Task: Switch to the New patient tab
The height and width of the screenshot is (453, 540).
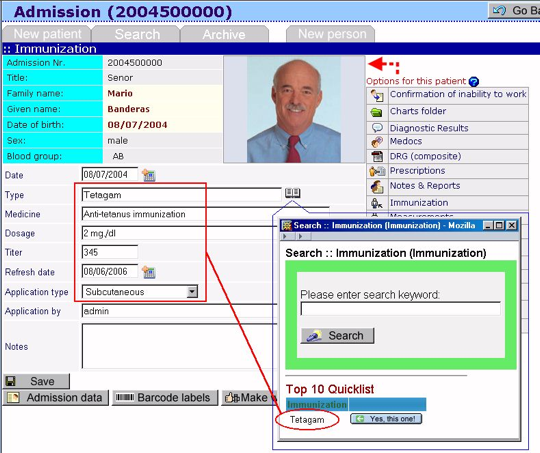Action: 47,34
